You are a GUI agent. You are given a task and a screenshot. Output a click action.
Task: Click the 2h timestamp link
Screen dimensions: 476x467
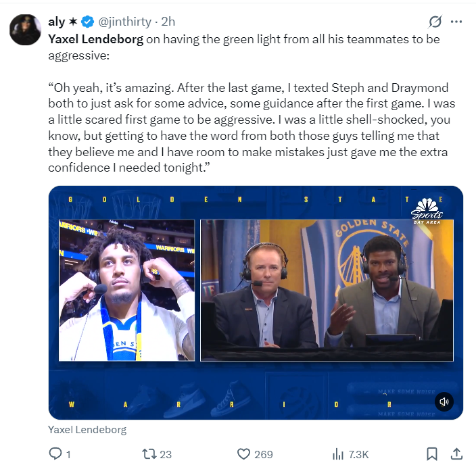(x=168, y=22)
